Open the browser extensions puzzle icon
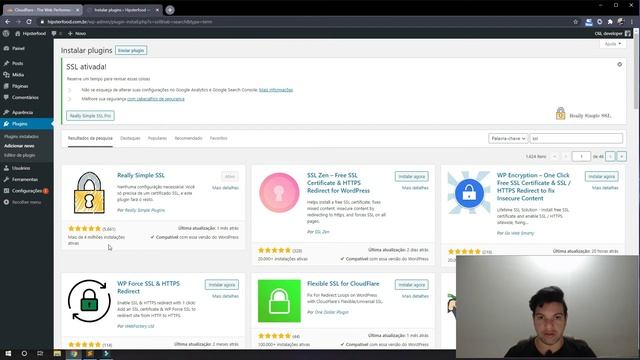Viewport: 640px width, 360px height. [610, 22]
